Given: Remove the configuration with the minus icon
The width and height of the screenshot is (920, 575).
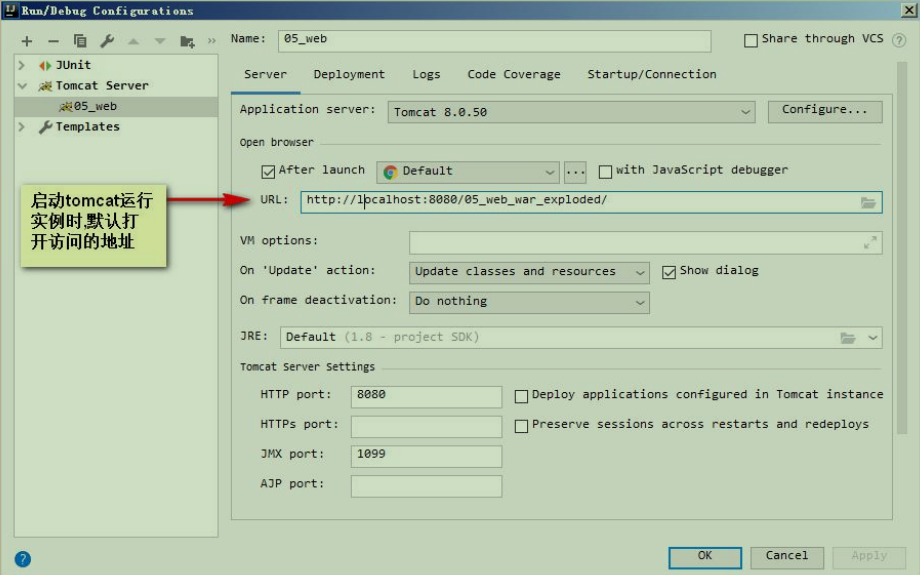Looking at the screenshot, I should [53, 41].
